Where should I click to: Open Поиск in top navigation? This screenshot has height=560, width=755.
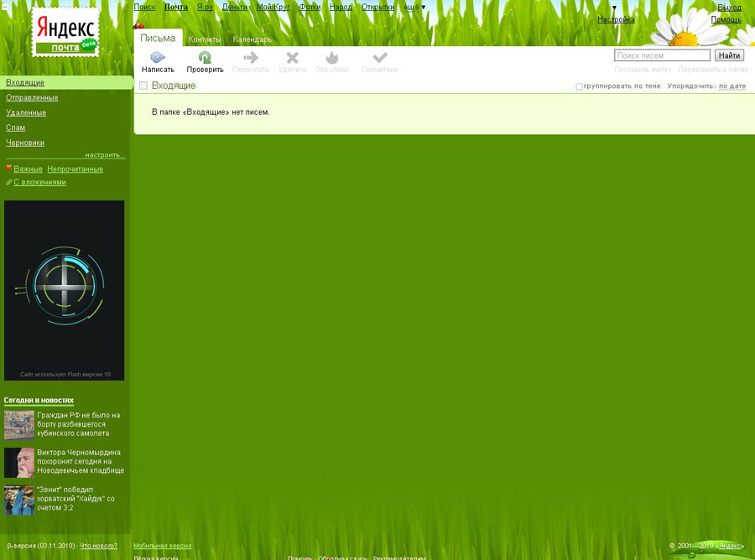pyautogui.click(x=144, y=8)
